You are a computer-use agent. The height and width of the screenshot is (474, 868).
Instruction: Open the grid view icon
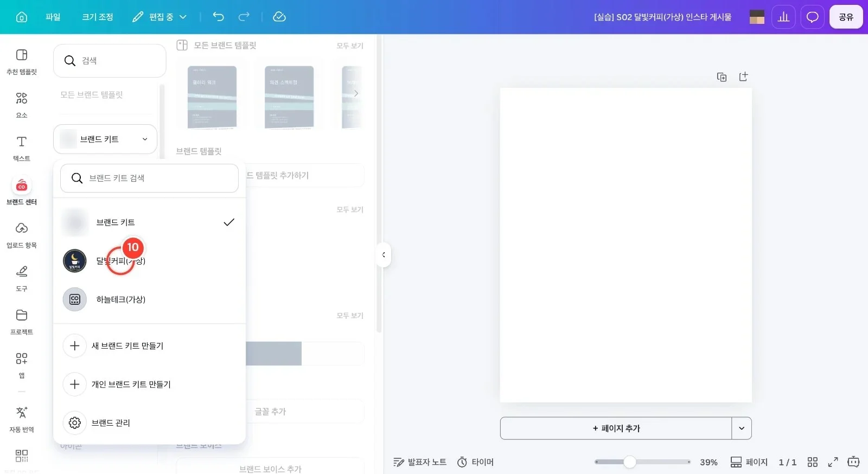pos(812,462)
